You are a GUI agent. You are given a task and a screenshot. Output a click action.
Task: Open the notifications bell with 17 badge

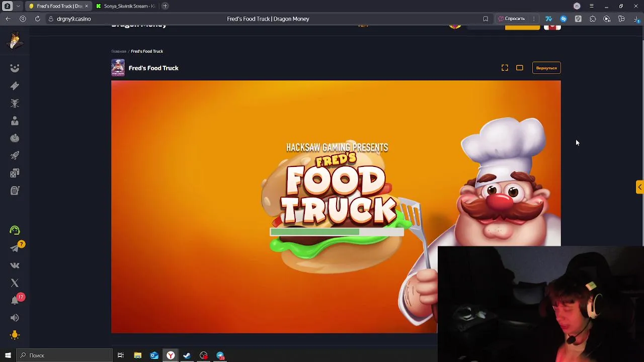point(15,300)
